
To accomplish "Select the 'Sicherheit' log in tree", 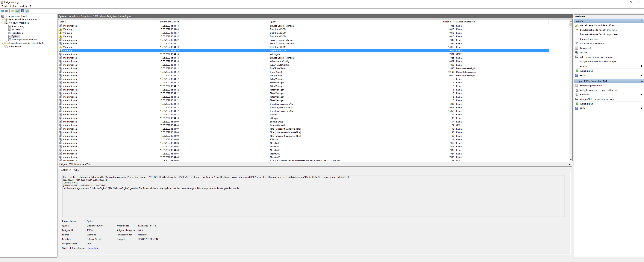I will (x=17, y=30).
